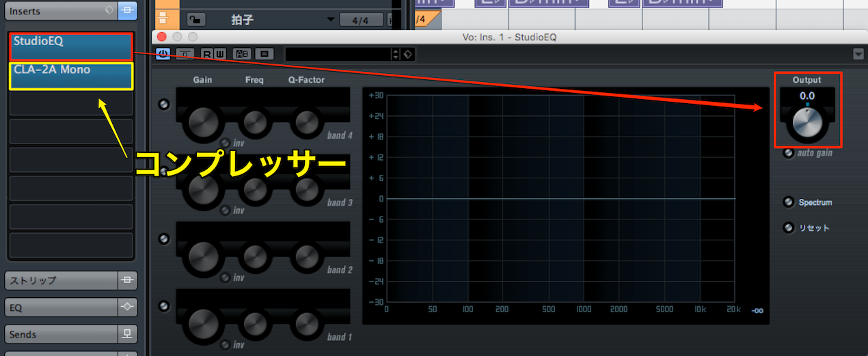Screen dimensions: 868x356
Task: Enable band 3 activation toggle
Action: (x=163, y=171)
